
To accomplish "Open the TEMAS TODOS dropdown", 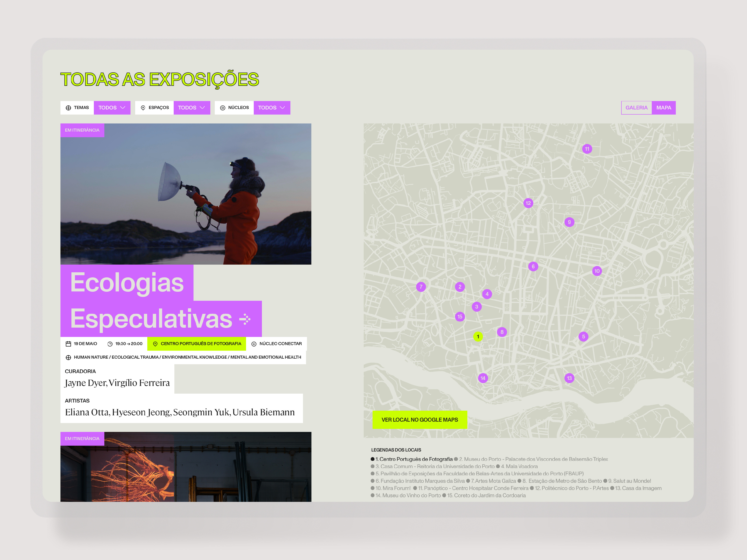I will 112,107.
